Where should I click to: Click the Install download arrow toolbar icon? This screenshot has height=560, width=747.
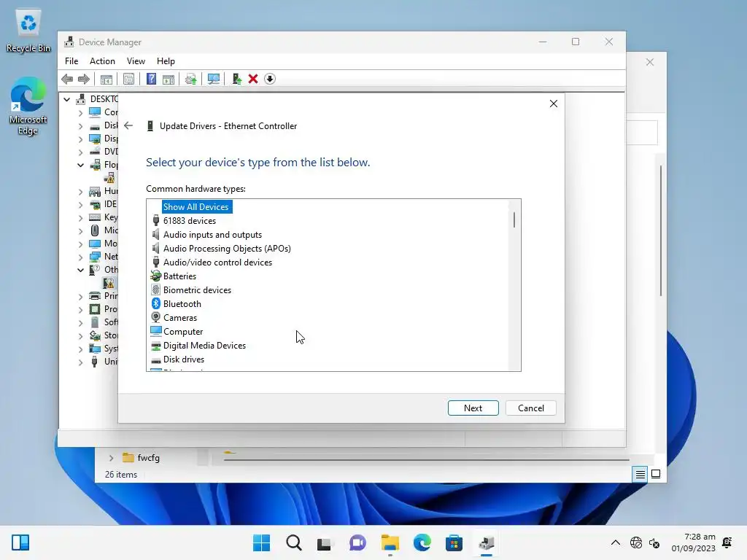coord(270,79)
